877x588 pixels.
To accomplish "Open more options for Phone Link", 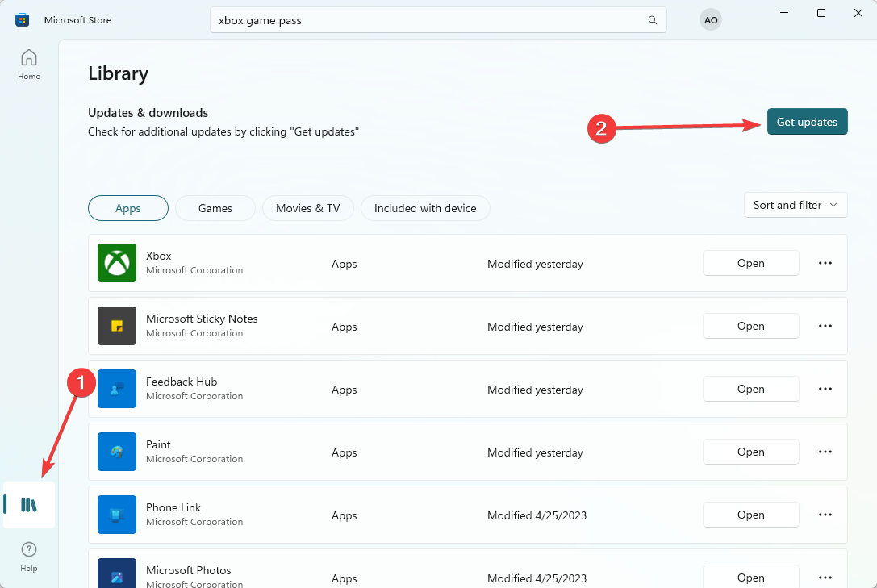I will point(825,515).
